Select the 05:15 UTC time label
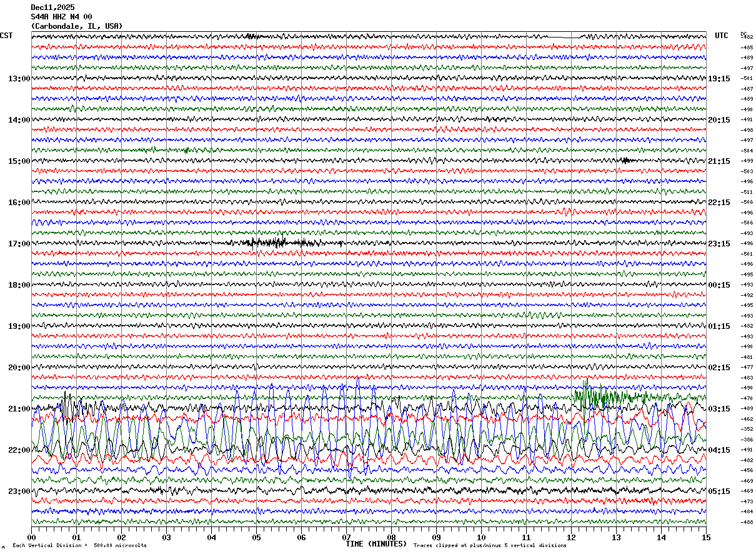The image size is (756, 554). 719,491
